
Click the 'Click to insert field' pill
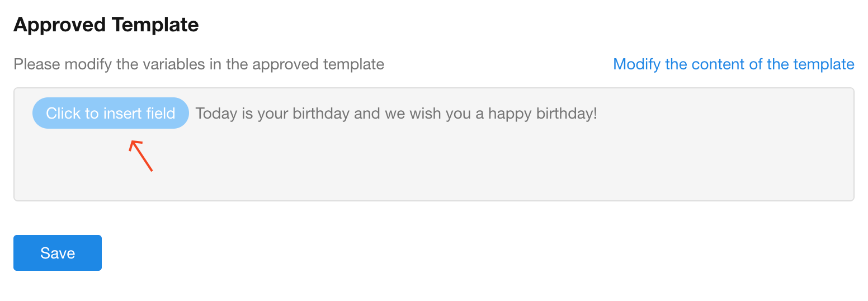(x=110, y=114)
